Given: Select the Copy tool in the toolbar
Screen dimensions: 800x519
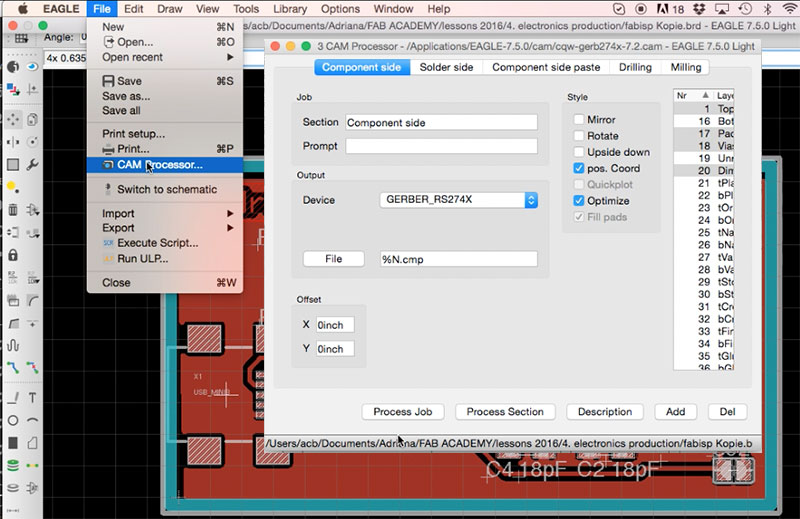Looking at the screenshot, I should click(x=32, y=119).
